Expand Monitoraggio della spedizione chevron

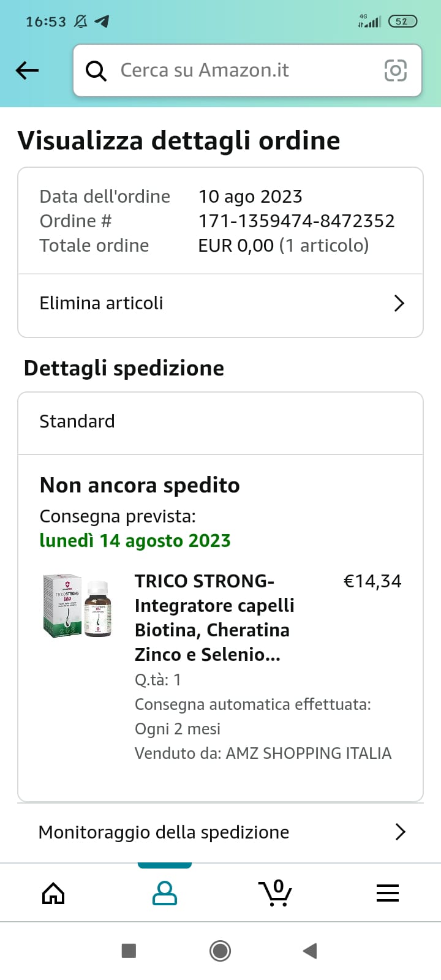(x=400, y=832)
